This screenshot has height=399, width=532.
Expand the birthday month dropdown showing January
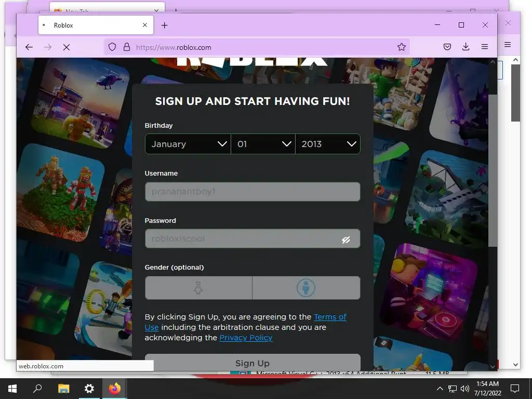(x=188, y=144)
